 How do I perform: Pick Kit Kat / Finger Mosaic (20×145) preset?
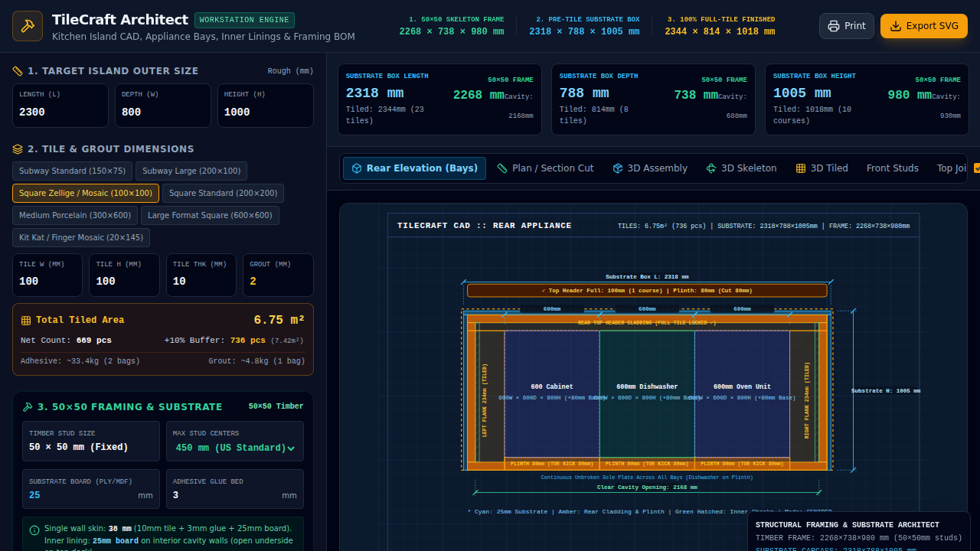click(x=81, y=238)
